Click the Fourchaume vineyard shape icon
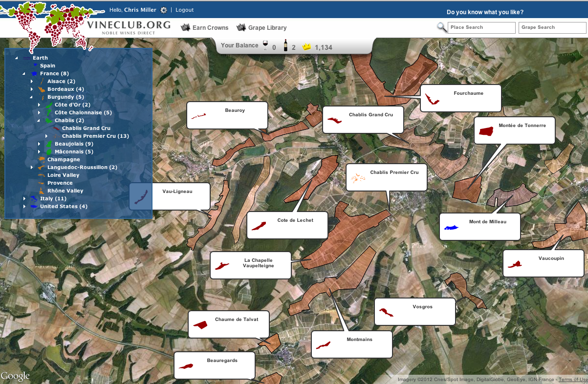 pos(432,99)
